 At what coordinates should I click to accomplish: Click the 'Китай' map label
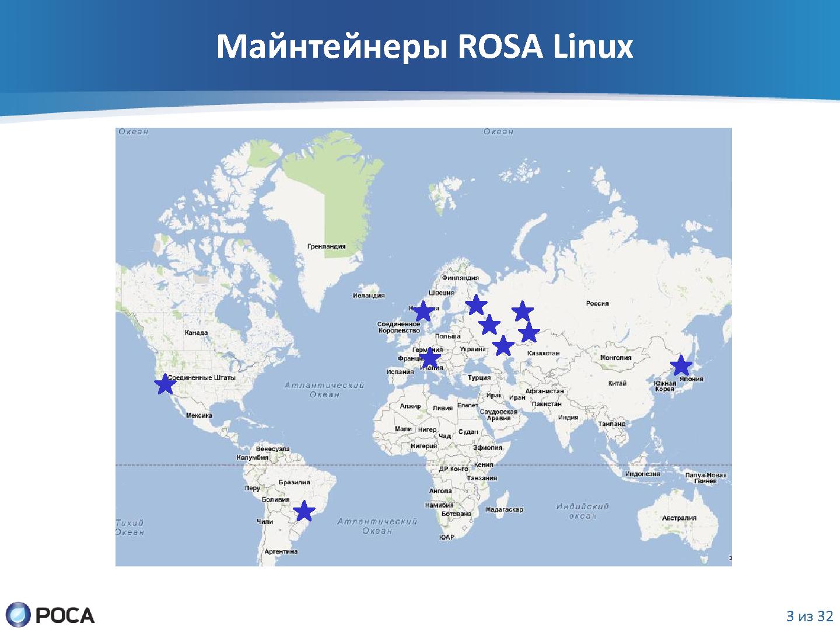pyautogui.click(x=617, y=383)
